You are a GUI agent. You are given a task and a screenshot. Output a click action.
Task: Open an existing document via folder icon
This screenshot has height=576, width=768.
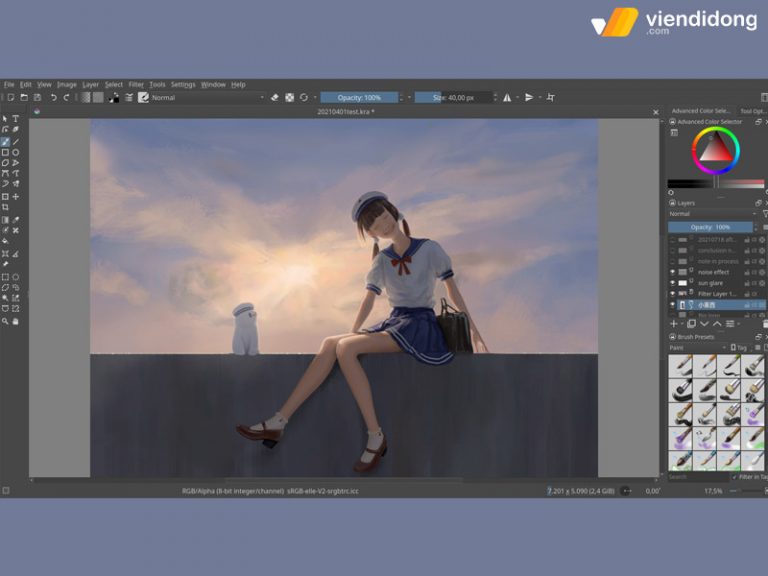point(24,97)
